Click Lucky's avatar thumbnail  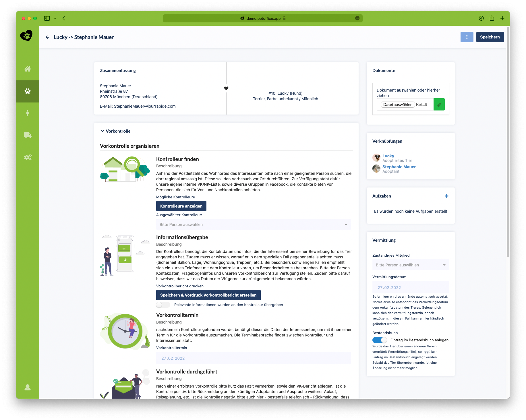[x=376, y=158]
